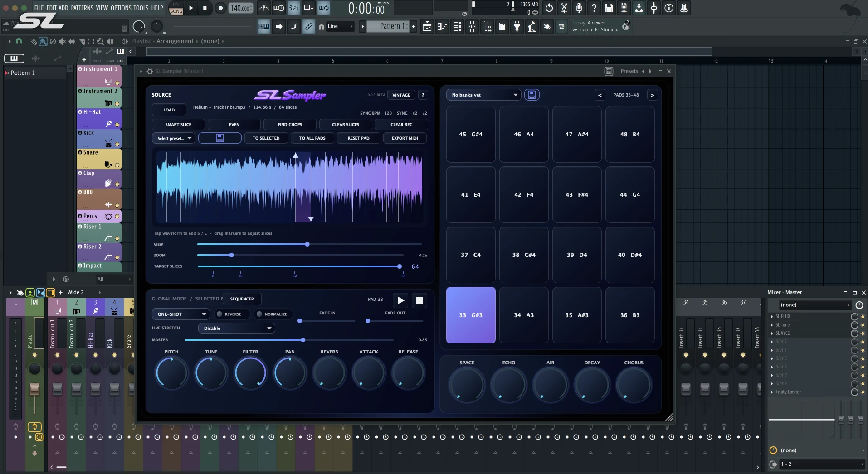This screenshot has width=868, height=474.
Task: Adjust the sampler ZOOM slider
Action: point(300,255)
